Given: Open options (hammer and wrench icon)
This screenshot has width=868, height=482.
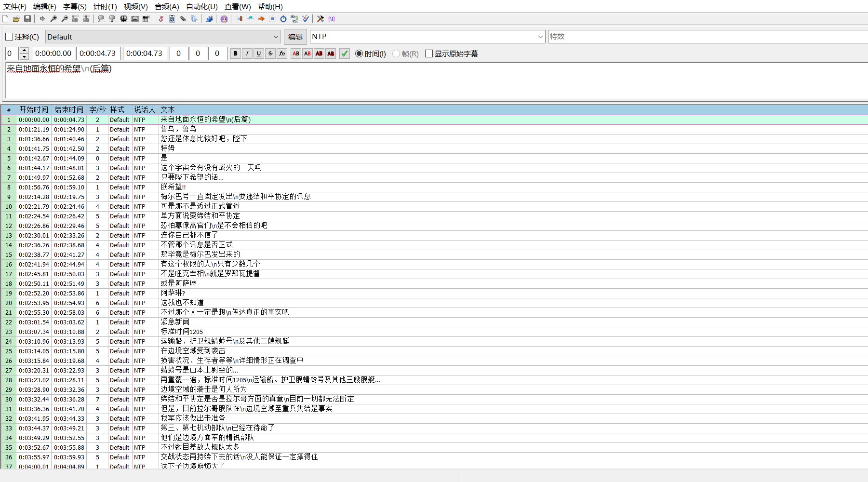Looking at the screenshot, I should pyautogui.click(x=320, y=19).
